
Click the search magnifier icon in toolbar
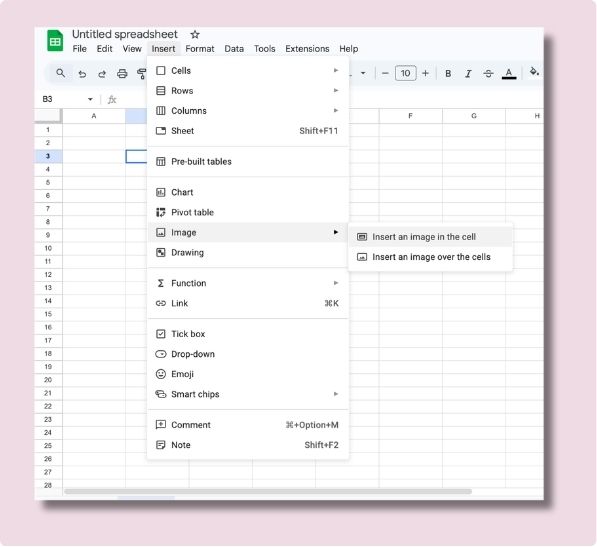[x=61, y=73]
